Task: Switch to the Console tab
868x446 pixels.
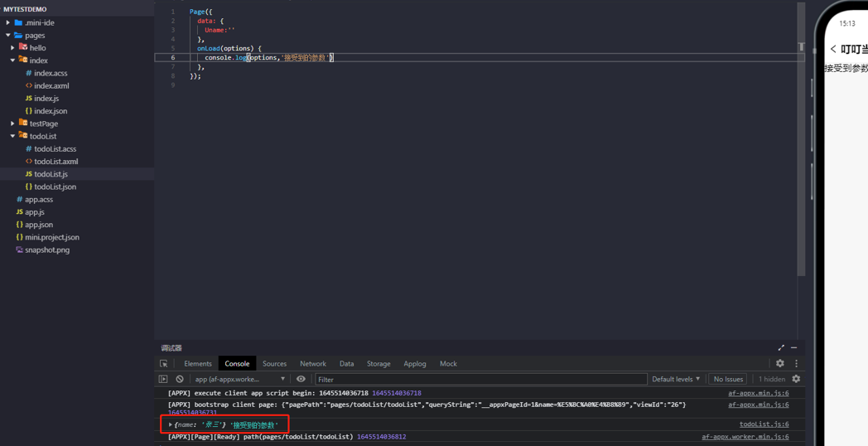Action: [237, 363]
